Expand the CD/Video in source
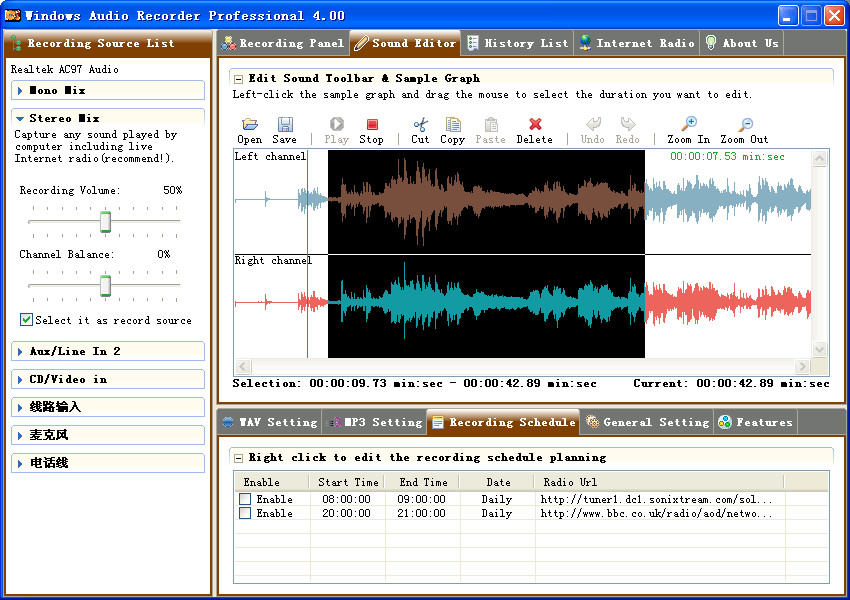 [x=108, y=379]
